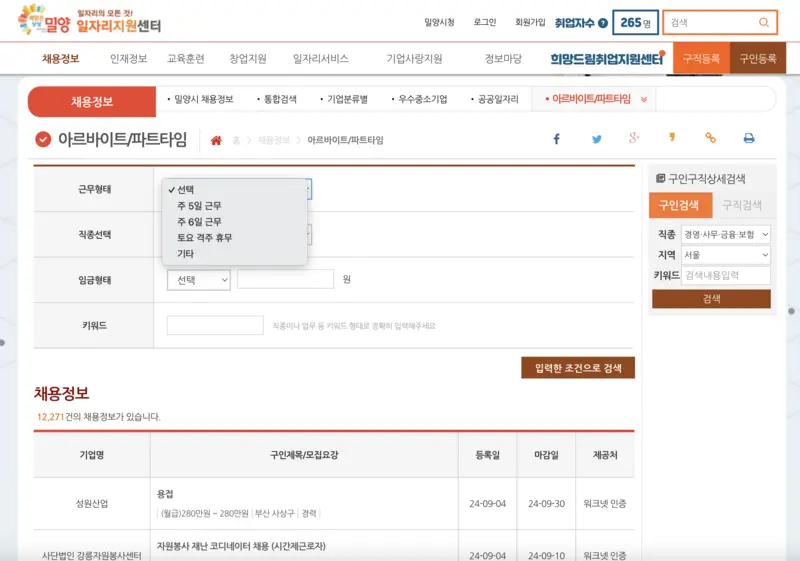The height and width of the screenshot is (561, 800).
Task: Open 정보마당 main menu
Action: (x=503, y=59)
